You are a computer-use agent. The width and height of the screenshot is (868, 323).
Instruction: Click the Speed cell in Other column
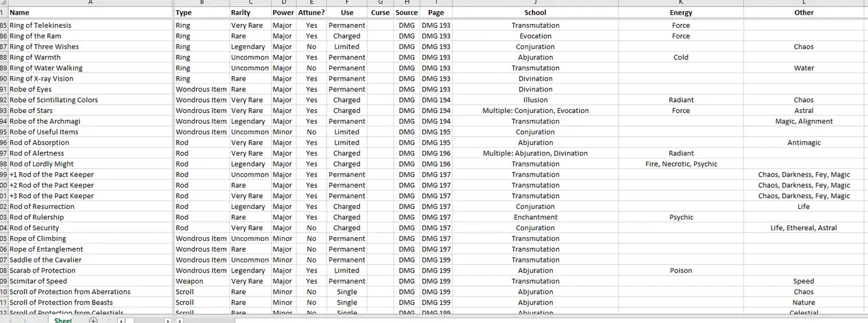pos(804,281)
